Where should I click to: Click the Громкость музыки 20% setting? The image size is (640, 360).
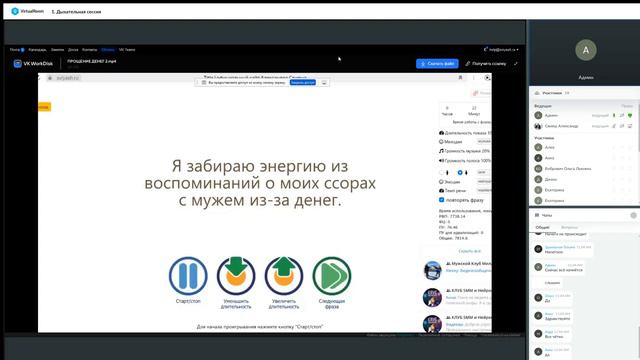[x=464, y=151]
